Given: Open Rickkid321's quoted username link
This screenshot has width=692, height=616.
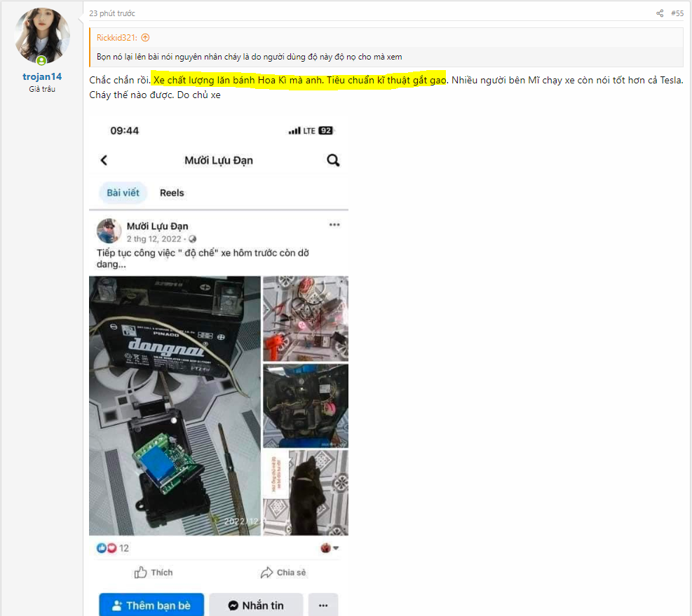Looking at the screenshot, I should tap(117, 38).
